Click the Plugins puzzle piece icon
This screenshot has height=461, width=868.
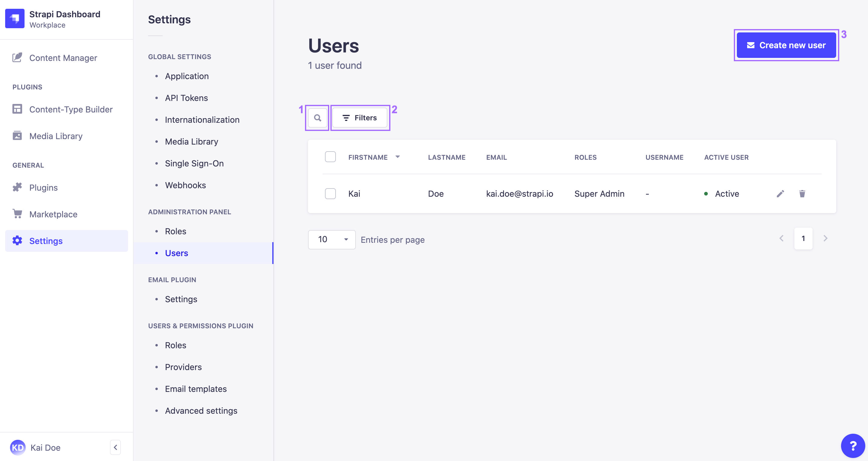[17, 187]
